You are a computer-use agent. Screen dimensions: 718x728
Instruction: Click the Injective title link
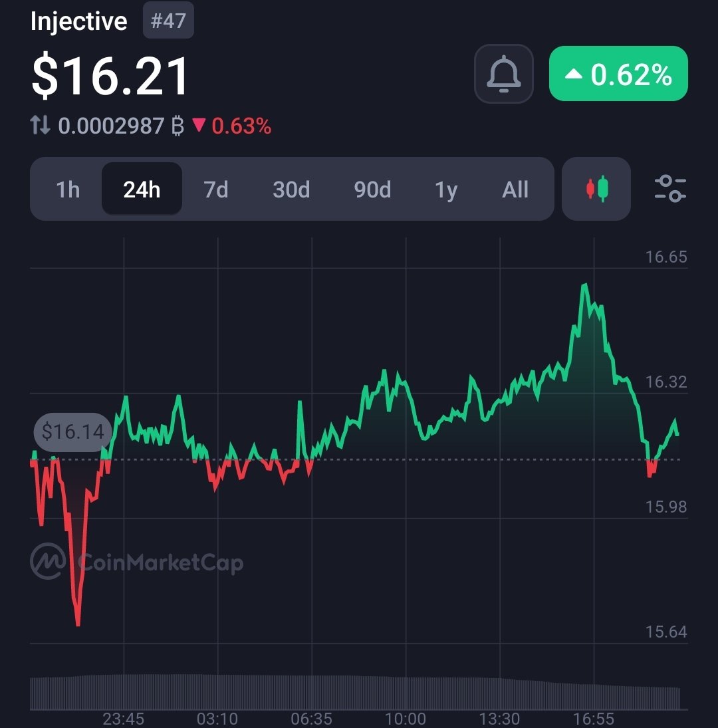click(x=80, y=21)
